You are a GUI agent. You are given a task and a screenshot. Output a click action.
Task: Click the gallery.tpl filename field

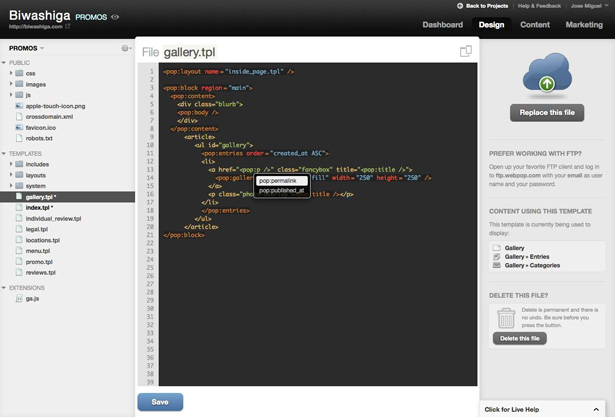(x=189, y=52)
